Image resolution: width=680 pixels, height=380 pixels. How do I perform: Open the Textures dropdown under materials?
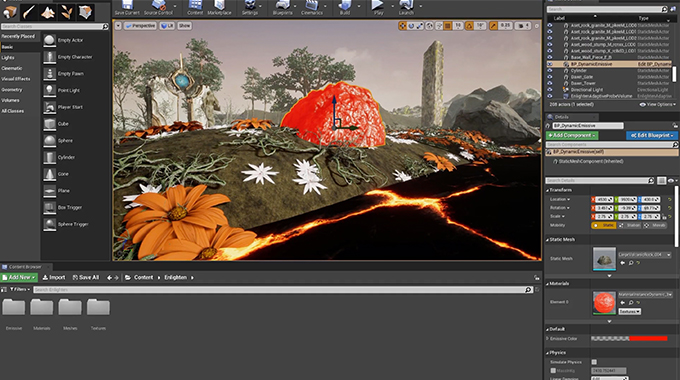click(x=630, y=311)
